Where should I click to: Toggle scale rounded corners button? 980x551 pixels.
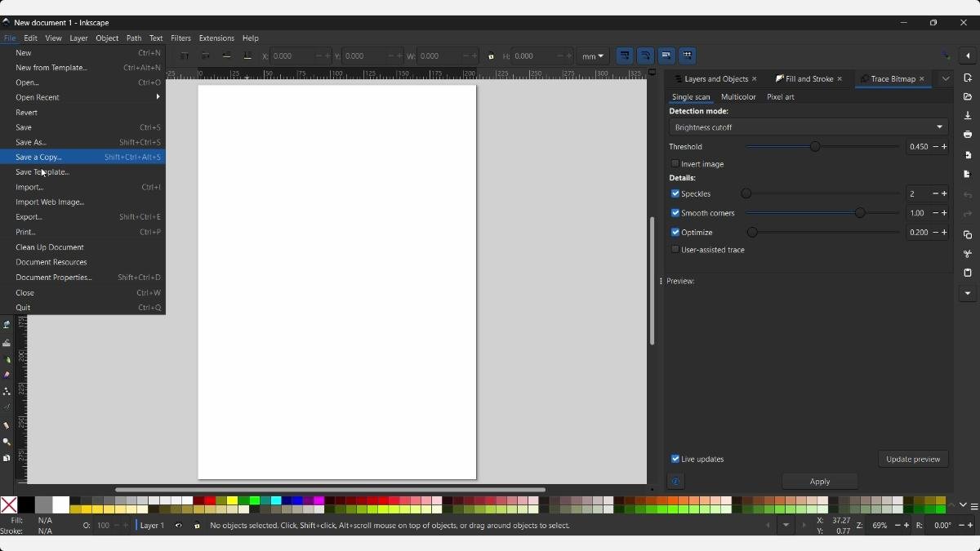(x=646, y=56)
